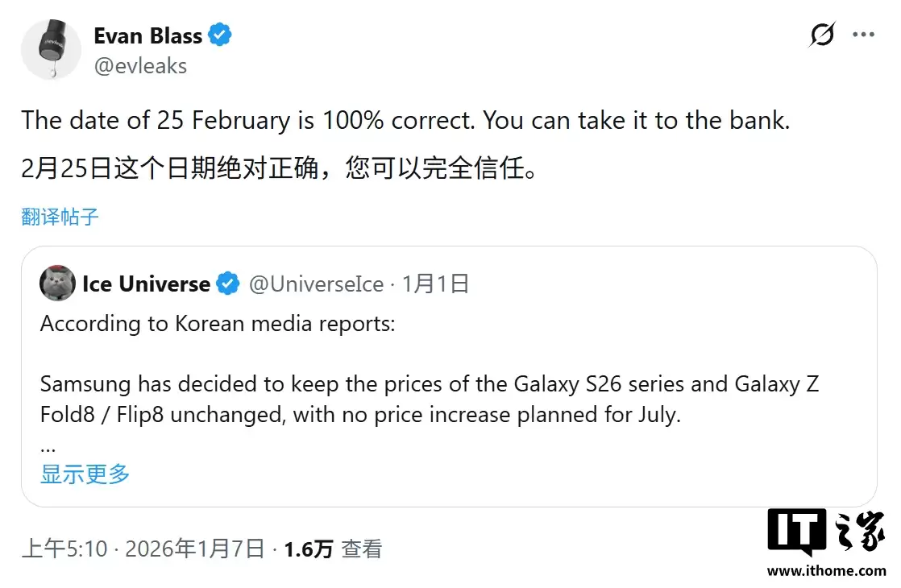Open Grok analysis for this post
The height and width of the screenshot is (588, 901).
coord(821,35)
